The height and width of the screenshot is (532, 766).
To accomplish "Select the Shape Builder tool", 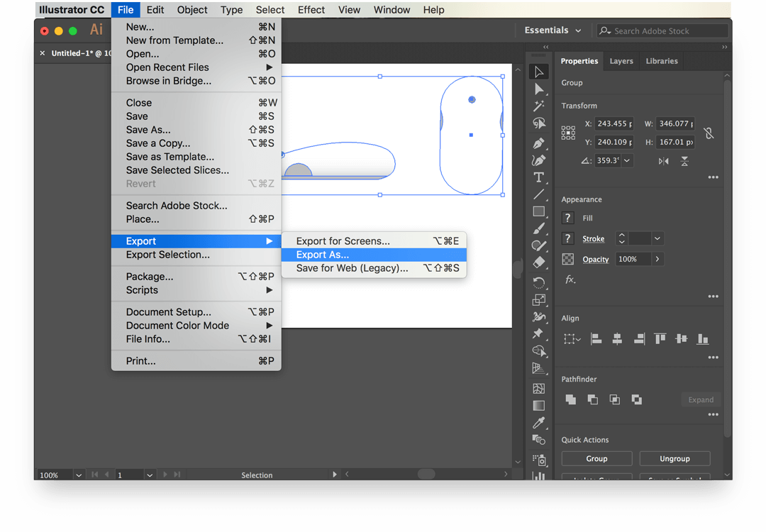I will (x=539, y=350).
